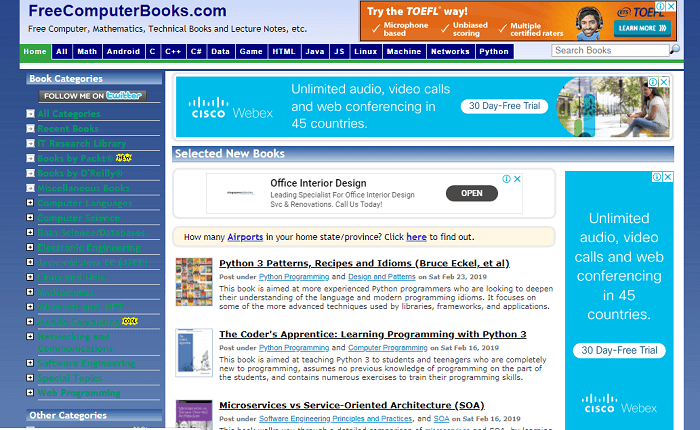This screenshot has height=430, width=700.
Task: Close the right sidebar Webex ad
Action: (668, 177)
